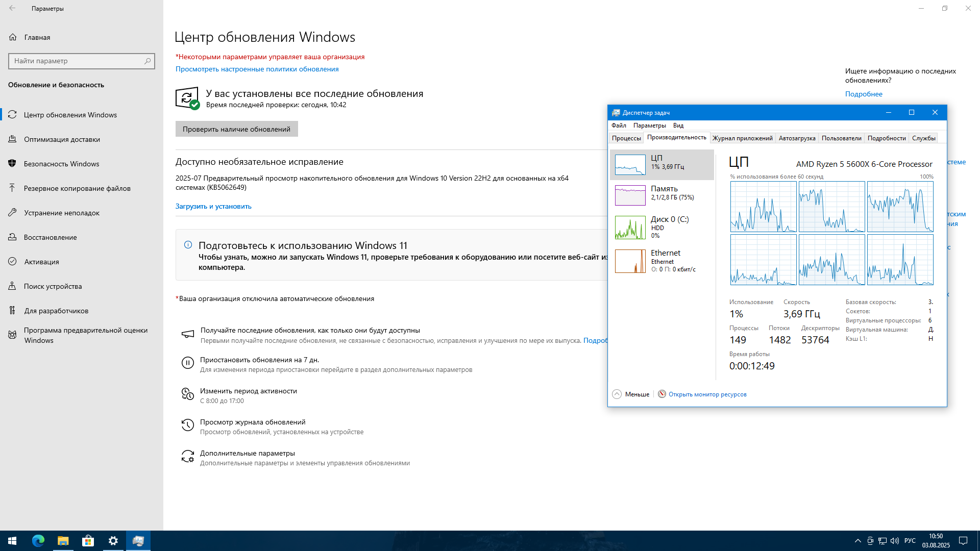Click Открыть монитор ресурсов link

coord(707,394)
